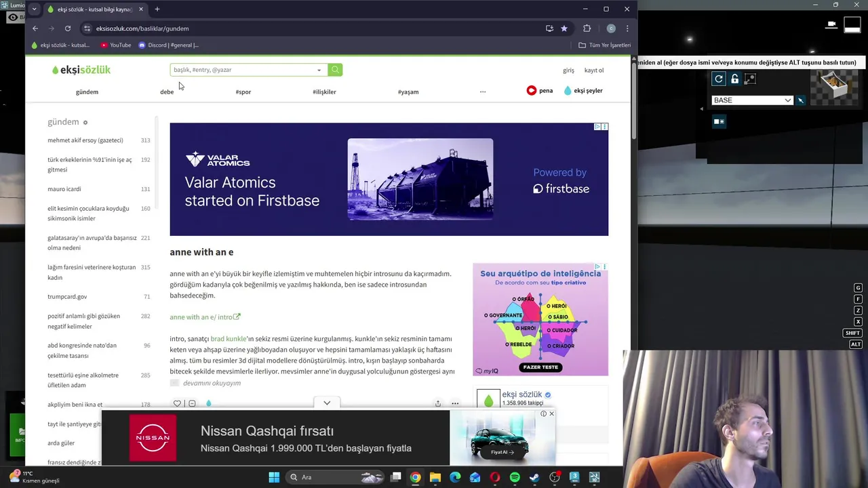Click the Valar Atomics banner ad
This screenshot has height=488, width=868.
point(389,179)
